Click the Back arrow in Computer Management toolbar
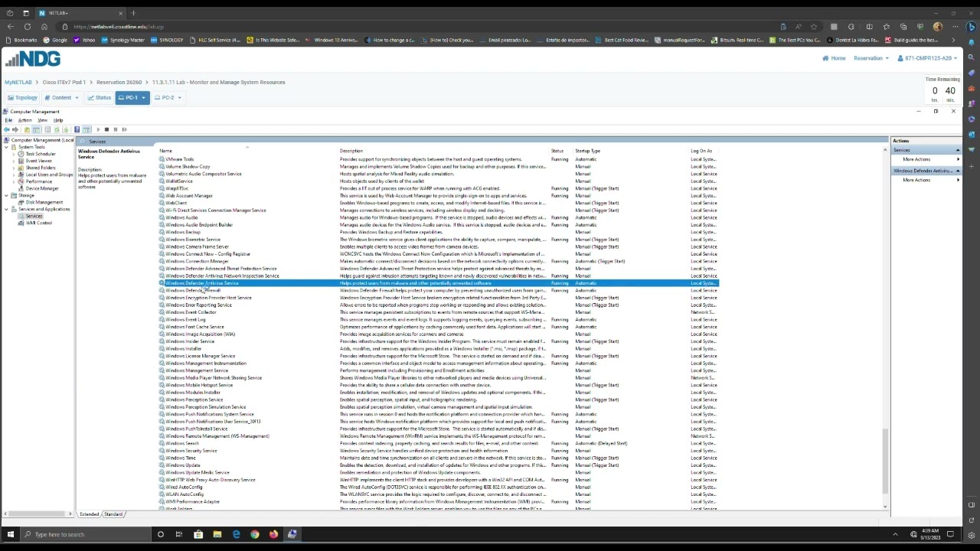Screen dimensions: 980x551 (x=7, y=129)
